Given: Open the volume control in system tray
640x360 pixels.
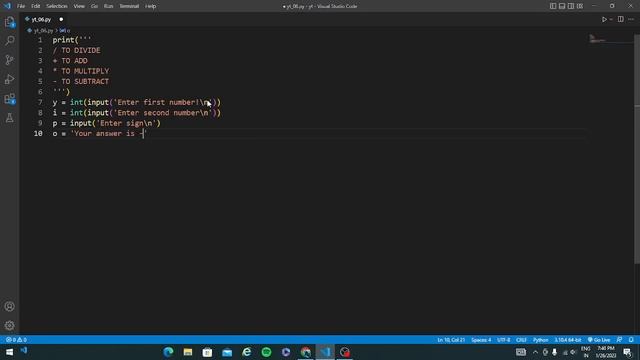Looking at the screenshot, I should (573, 352).
